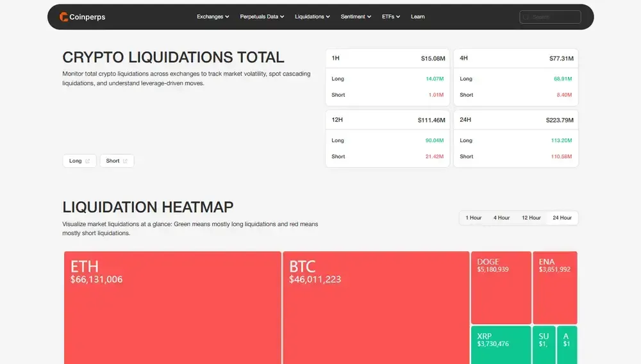Select the BTC heatmap tile
The width and height of the screenshot is (641, 364).
(376, 308)
